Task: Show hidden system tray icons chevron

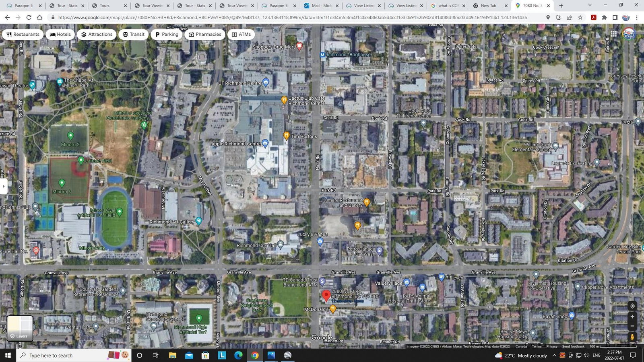Action: point(554,355)
